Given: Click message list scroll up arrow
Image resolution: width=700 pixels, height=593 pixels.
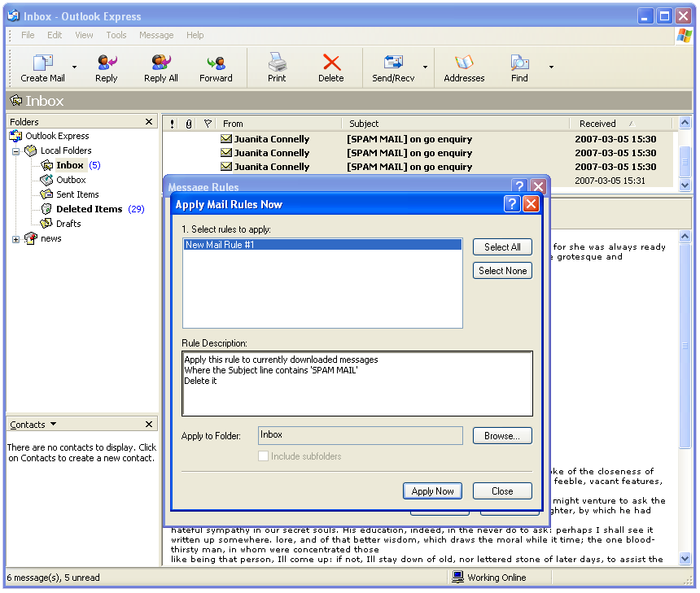Looking at the screenshot, I should 685,122.
